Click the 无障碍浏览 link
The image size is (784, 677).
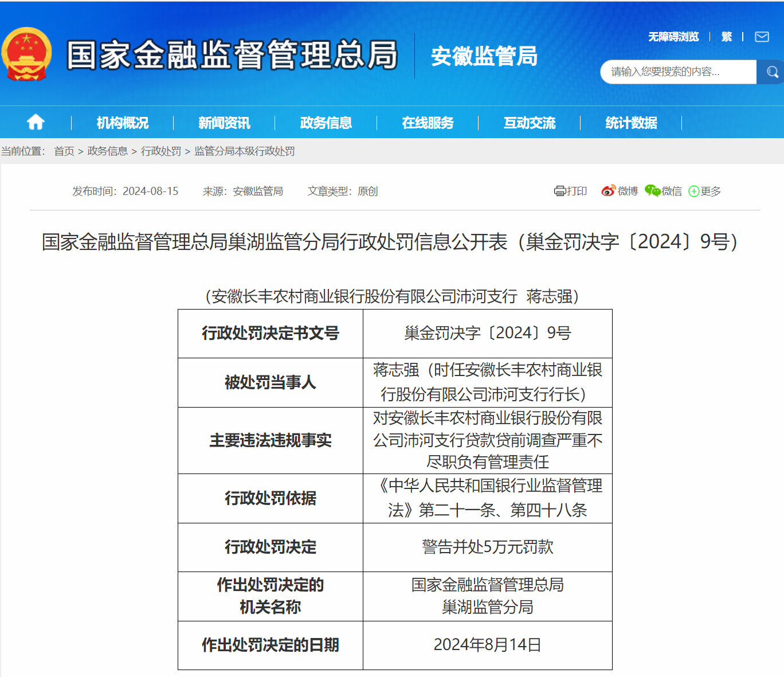[x=673, y=37]
